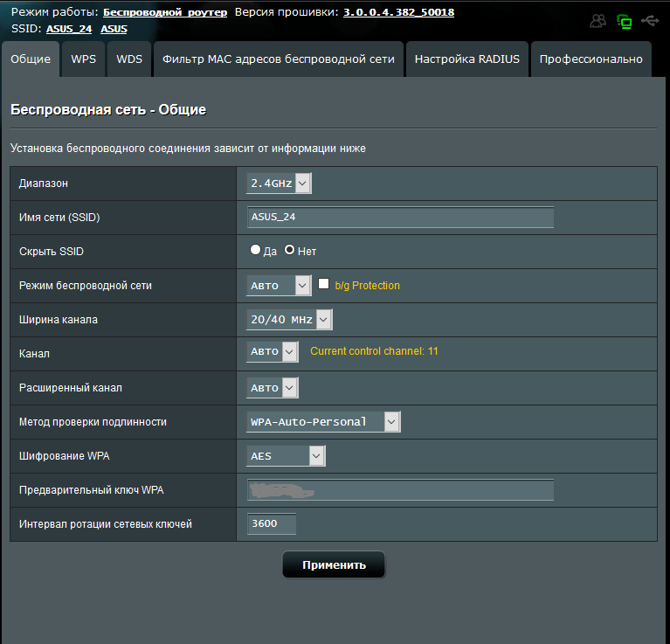The image size is (670, 644).
Task: Click the 'Расширенный канал' row label
Action: (x=71, y=388)
